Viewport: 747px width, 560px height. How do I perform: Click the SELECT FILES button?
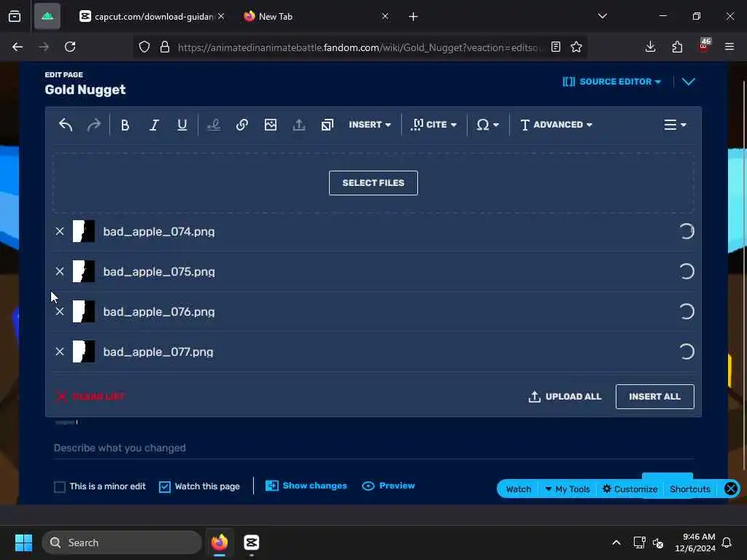(x=373, y=183)
